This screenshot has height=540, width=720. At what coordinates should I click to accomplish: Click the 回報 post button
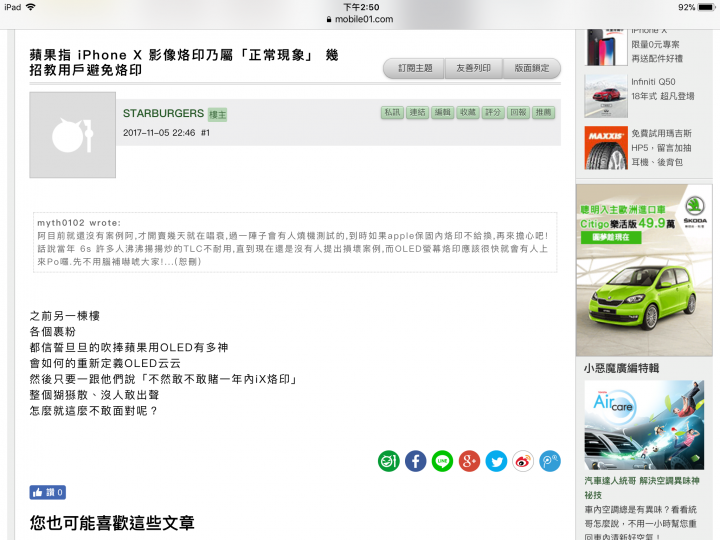(518, 112)
